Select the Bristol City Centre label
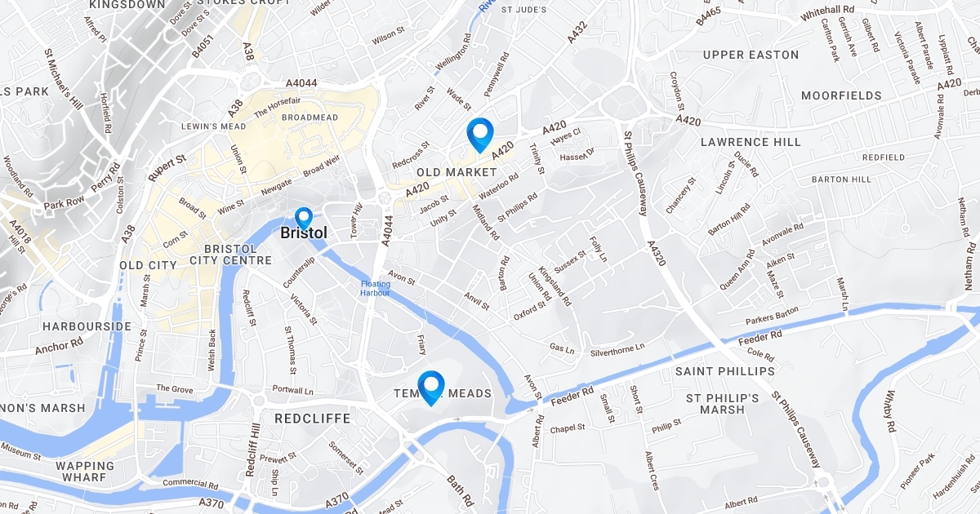This screenshot has height=514, width=980. tap(230, 255)
